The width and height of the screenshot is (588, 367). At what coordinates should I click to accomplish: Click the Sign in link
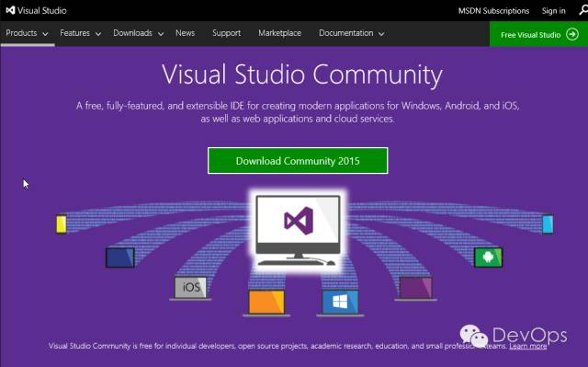click(x=553, y=11)
